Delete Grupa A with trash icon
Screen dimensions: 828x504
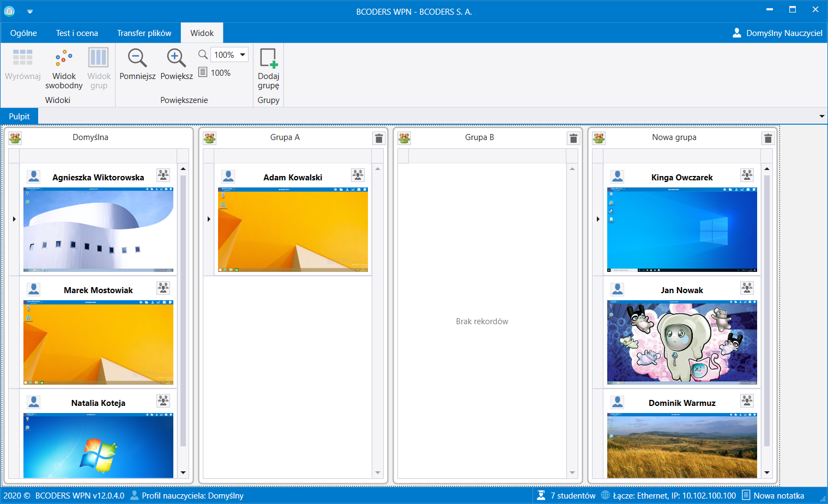(379, 138)
